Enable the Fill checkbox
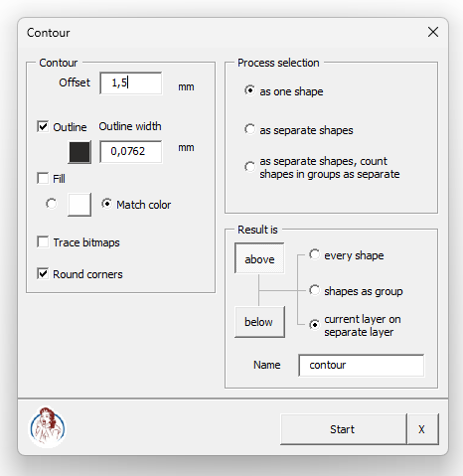This screenshot has width=463, height=476. [43, 178]
